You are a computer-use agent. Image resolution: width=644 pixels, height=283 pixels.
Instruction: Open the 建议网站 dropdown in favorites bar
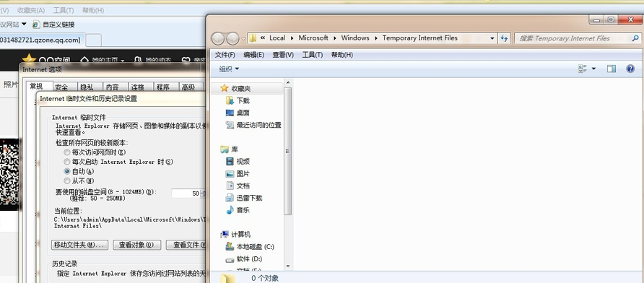point(24,25)
